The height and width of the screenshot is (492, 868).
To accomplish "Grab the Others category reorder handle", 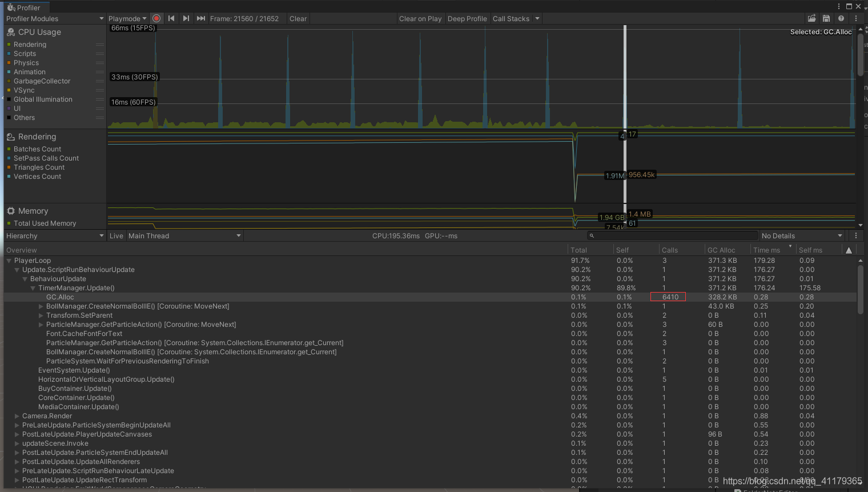I will (x=100, y=118).
